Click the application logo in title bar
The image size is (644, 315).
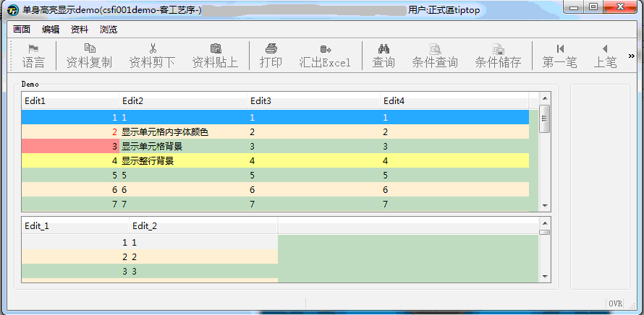pos(14,9)
